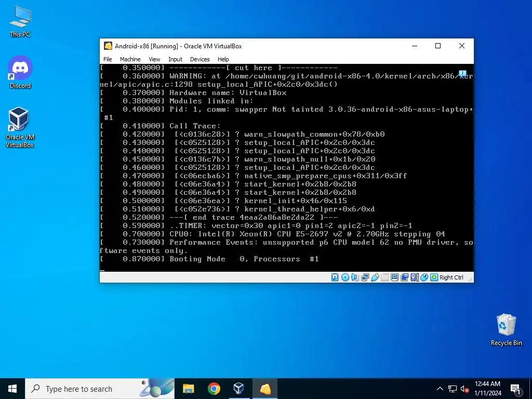
Task: Open the USB devices indicator icon
Action: coord(375,277)
